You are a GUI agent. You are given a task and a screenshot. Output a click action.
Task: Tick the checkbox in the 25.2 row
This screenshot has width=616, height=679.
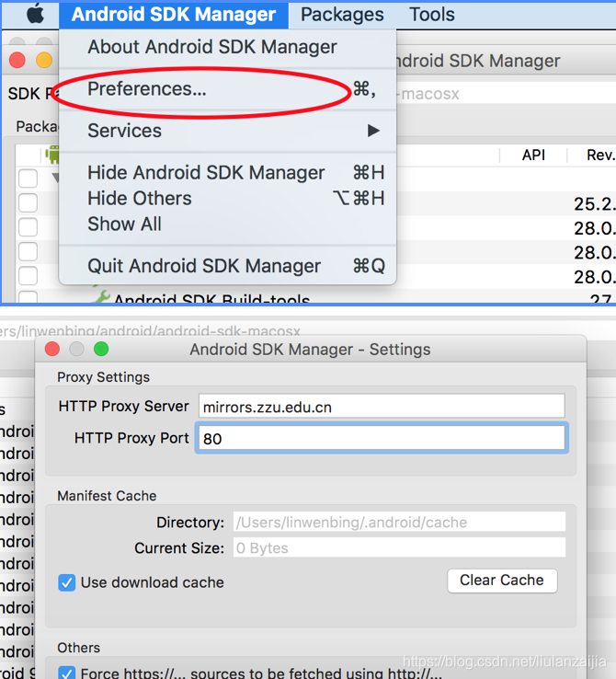pos(29,202)
